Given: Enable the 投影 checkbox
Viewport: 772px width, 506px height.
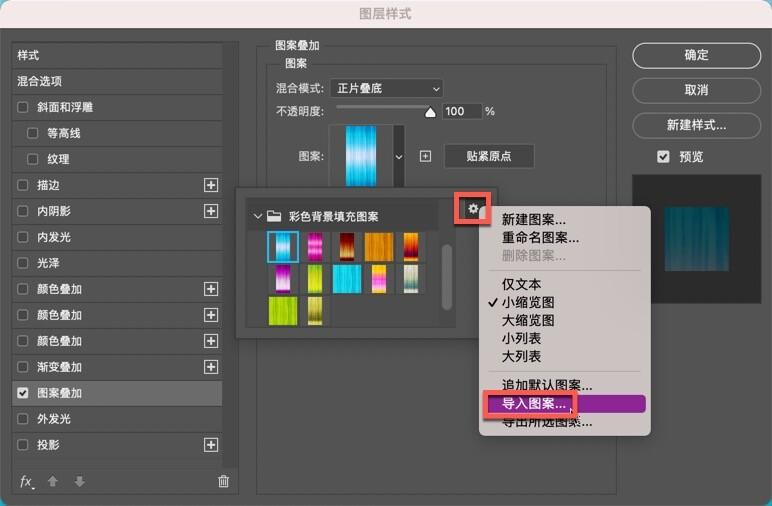Looking at the screenshot, I should click(x=23, y=445).
